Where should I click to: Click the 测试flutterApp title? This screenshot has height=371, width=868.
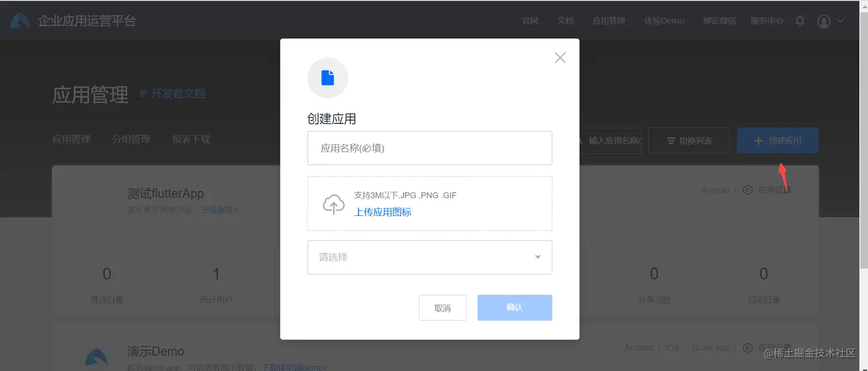(165, 194)
